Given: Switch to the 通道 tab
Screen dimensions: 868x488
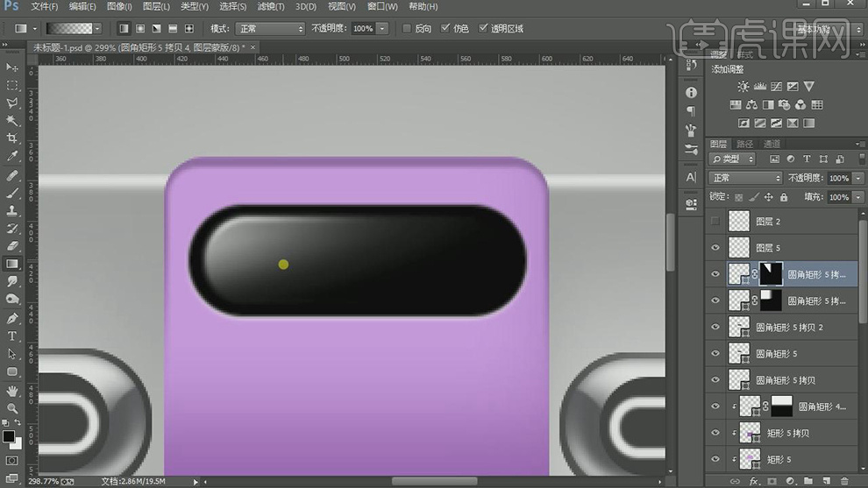Looking at the screenshot, I should [772, 144].
